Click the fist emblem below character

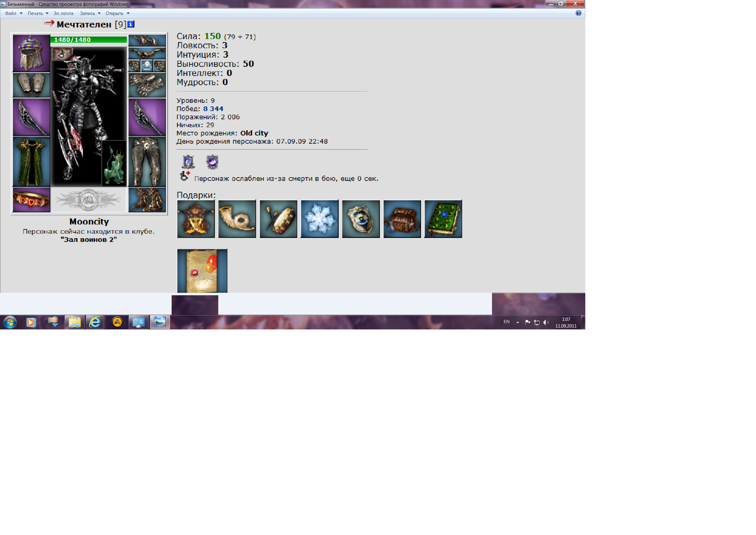coord(89,200)
